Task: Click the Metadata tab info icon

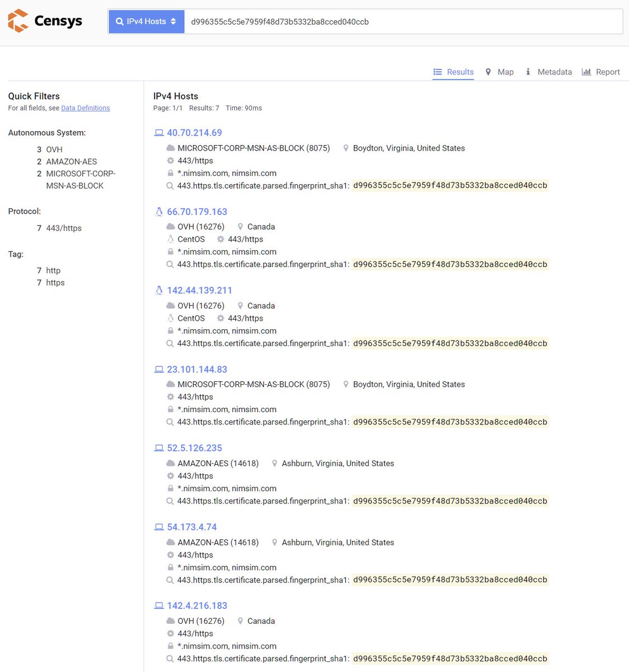Action: coord(528,72)
